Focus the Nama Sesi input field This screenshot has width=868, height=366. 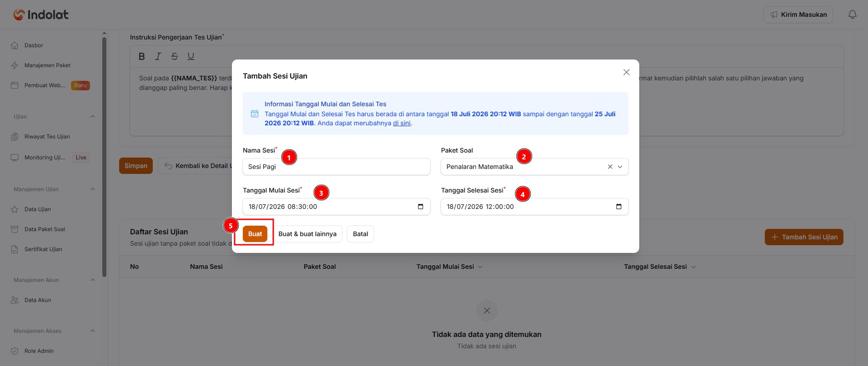pos(336,167)
